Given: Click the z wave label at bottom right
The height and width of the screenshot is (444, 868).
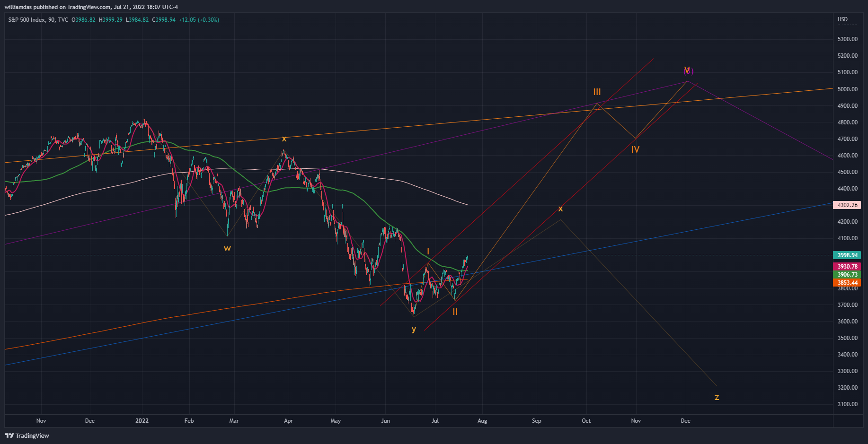Looking at the screenshot, I should pos(717,397).
